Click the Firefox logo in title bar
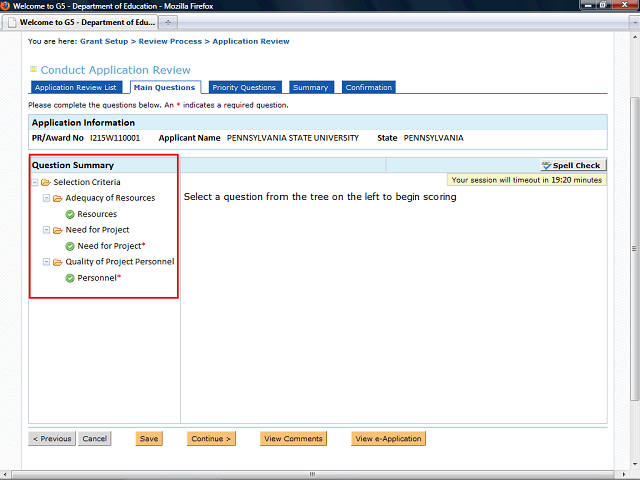Viewport: 640px width, 480px height. click(5, 6)
